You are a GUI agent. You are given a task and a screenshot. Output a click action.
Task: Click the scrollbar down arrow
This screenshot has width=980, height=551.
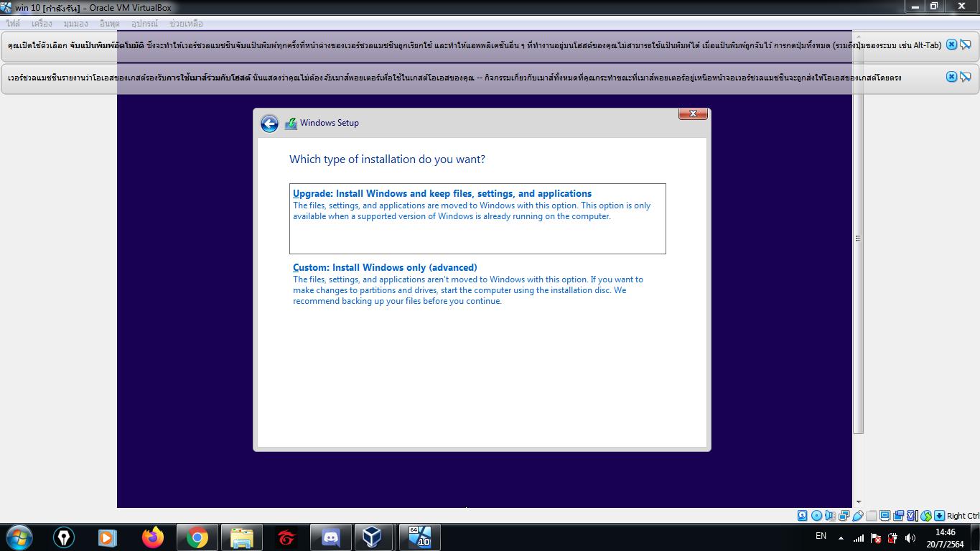pyautogui.click(x=858, y=502)
